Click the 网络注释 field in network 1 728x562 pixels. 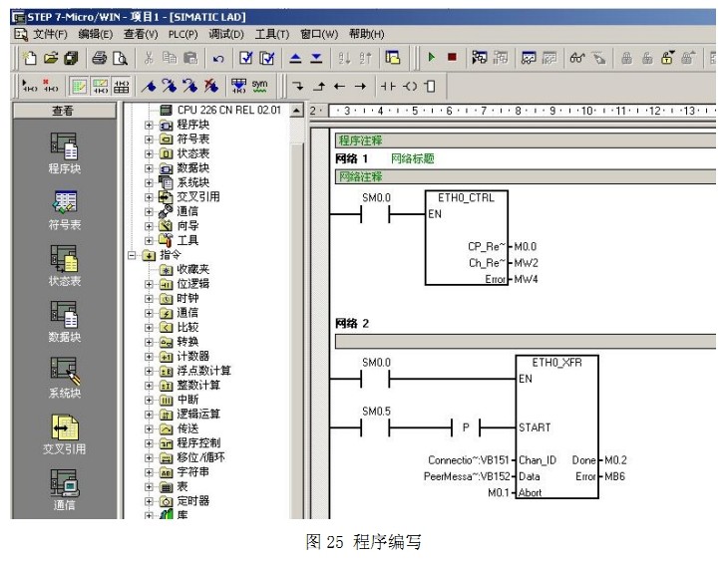tap(525, 176)
